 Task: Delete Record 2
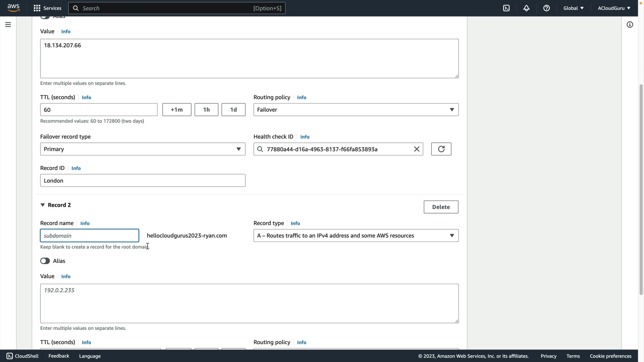[x=441, y=207]
